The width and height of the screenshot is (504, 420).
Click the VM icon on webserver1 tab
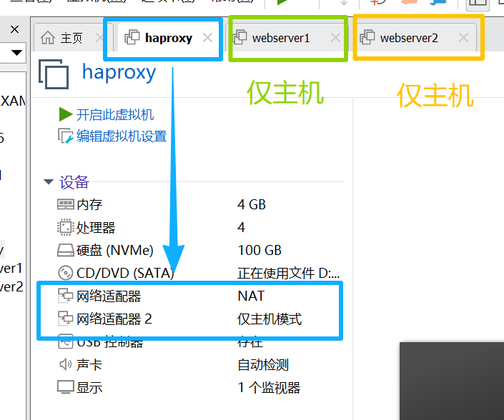239,37
